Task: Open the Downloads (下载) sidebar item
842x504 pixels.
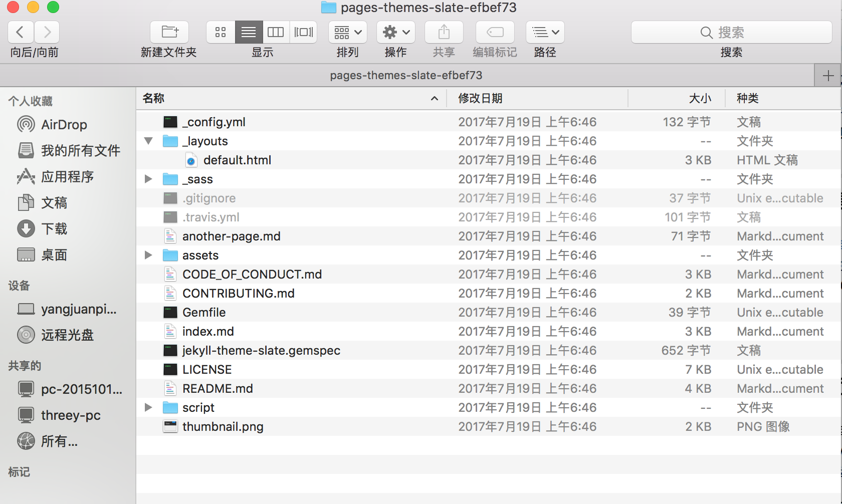Action: pyautogui.click(x=54, y=229)
